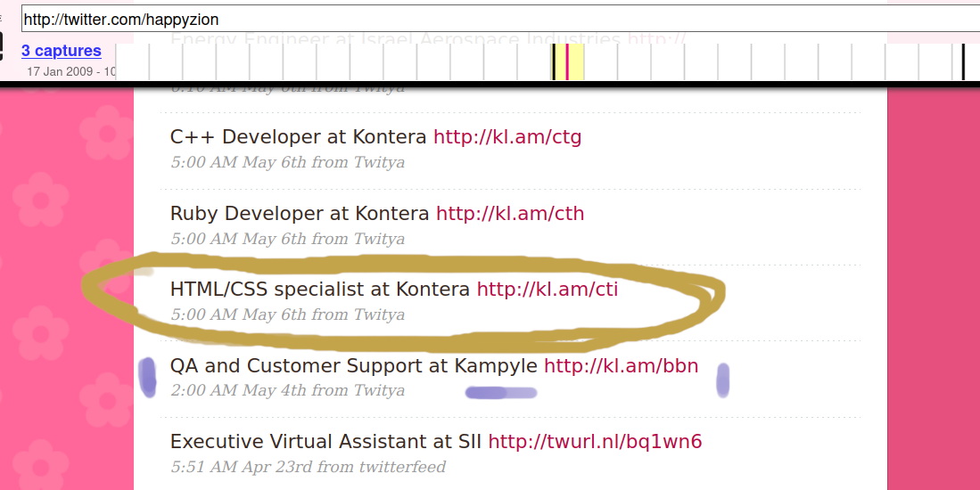980x490 pixels.
Task: Visit the kl.am/cti HTML/CSS specialist link
Action: (547, 290)
